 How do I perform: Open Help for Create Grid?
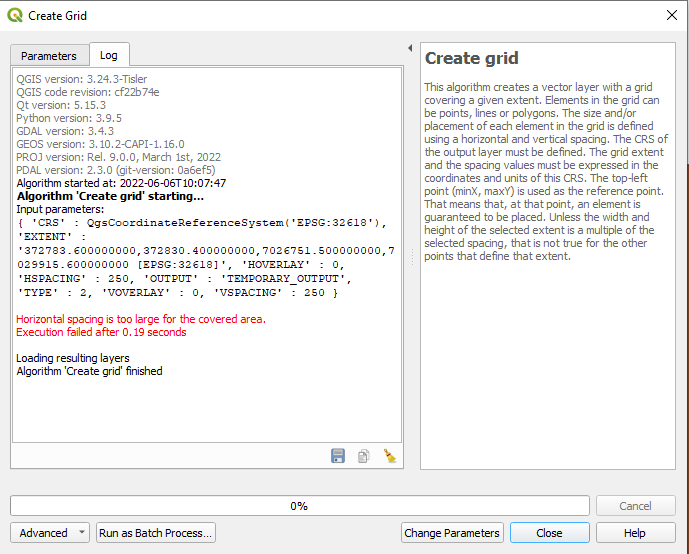click(635, 533)
